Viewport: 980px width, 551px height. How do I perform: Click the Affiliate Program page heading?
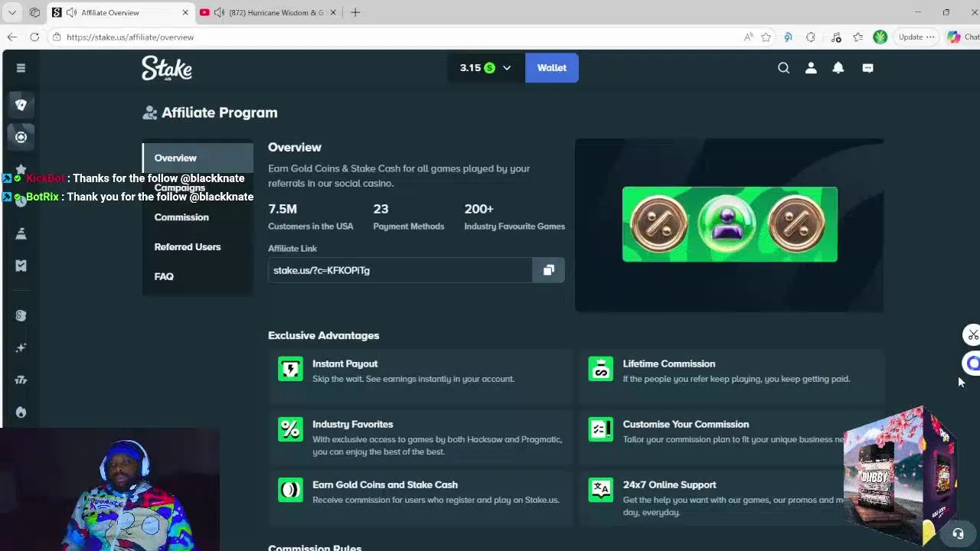[219, 112]
